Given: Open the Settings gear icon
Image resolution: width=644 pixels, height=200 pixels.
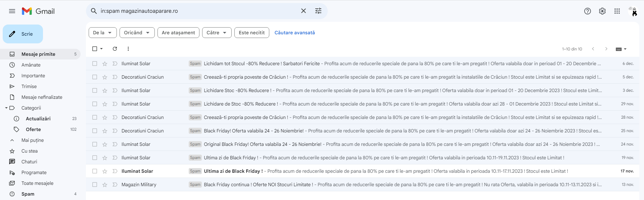Looking at the screenshot, I should (x=602, y=11).
